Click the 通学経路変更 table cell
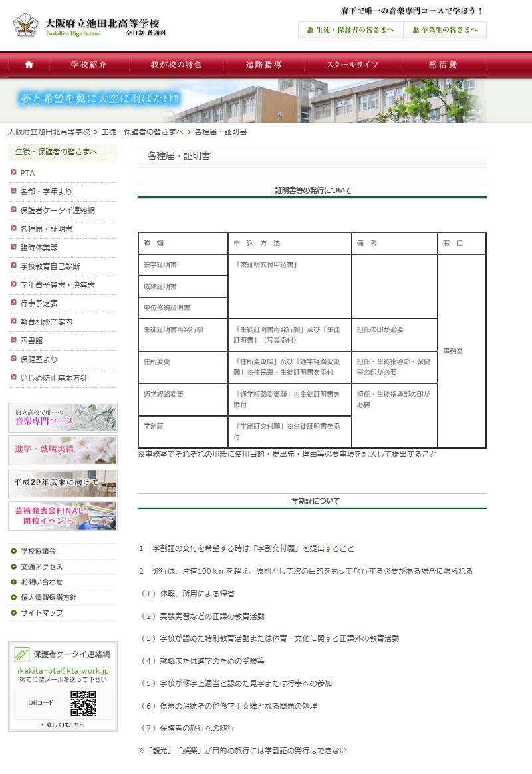 [x=183, y=399]
